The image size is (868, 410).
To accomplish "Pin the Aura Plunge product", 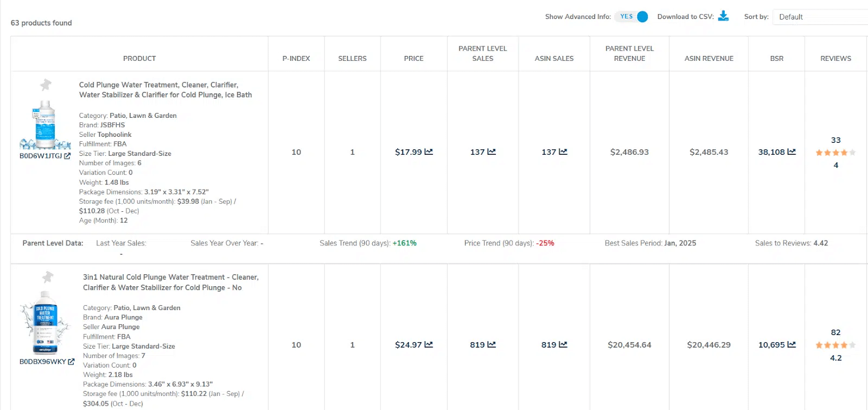I will point(48,277).
